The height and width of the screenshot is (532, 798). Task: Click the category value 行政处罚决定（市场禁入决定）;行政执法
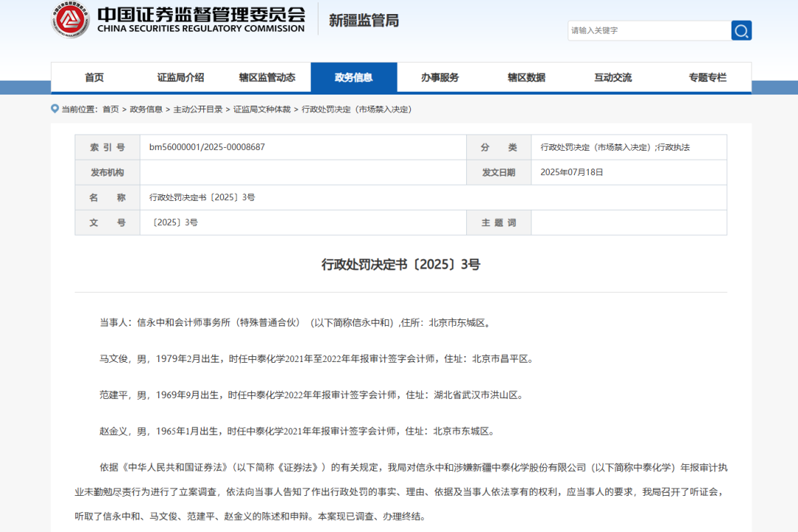(x=615, y=147)
